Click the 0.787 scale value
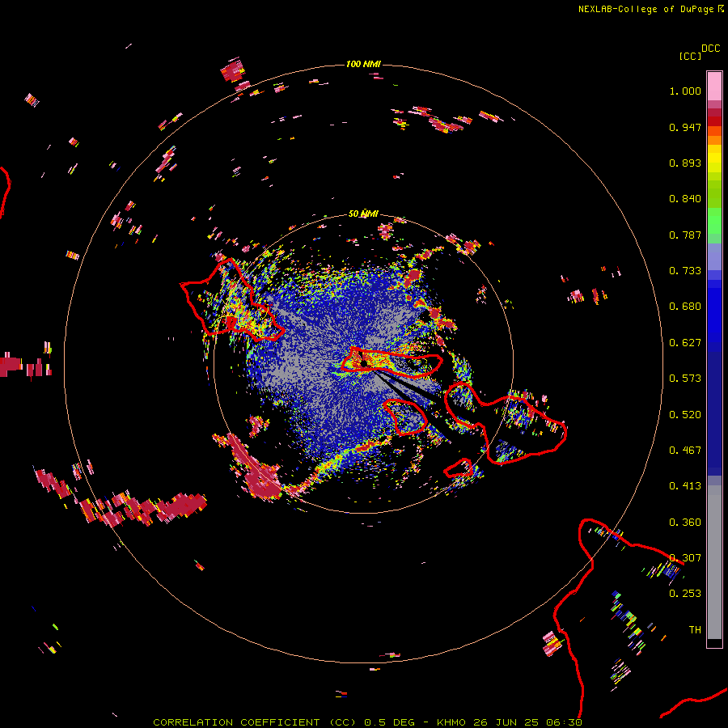The width and height of the screenshot is (728, 728). [x=685, y=235]
